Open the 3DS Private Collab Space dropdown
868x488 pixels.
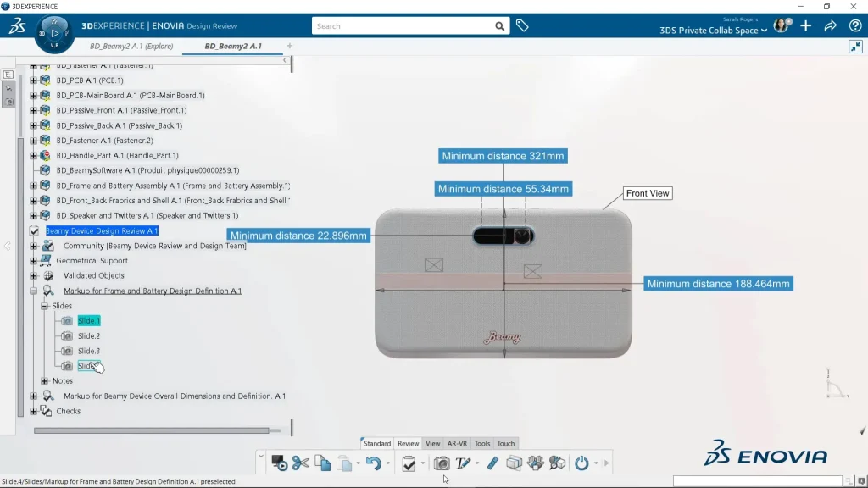[x=713, y=30]
